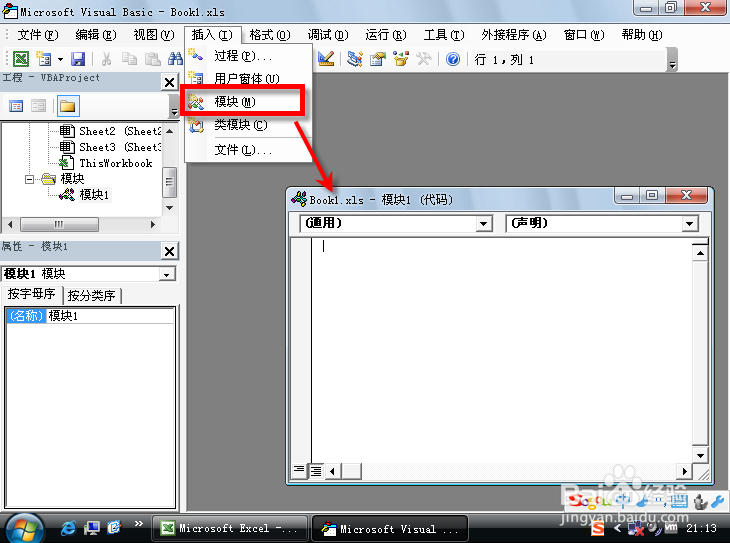
Task: Expand Project panel toolbar options arrow
Action: pyautogui.click(x=174, y=106)
